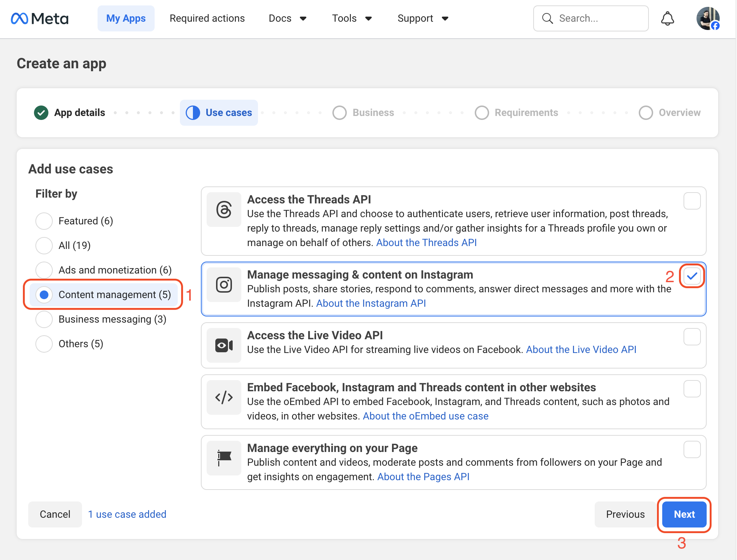Viewport: 737px width, 560px height.
Task: Click the Live Video camera icon
Action: click(224, 345)
